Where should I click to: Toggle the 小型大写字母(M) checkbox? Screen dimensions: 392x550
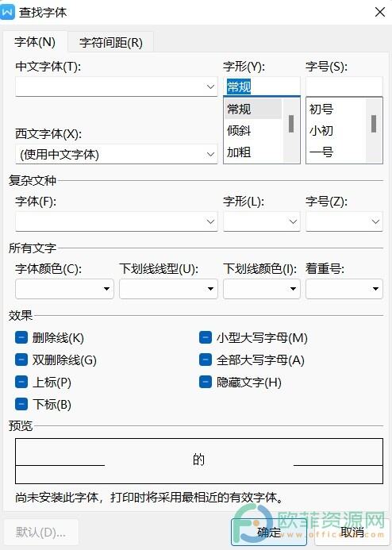pos(205,338)
